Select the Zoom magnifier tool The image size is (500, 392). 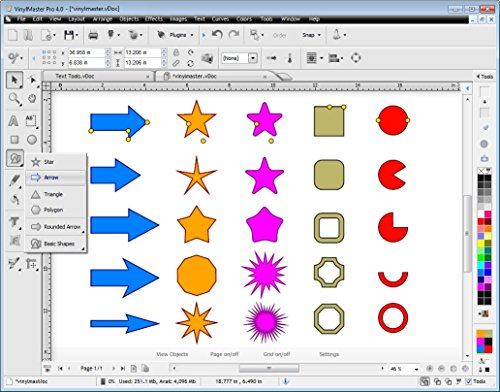click(x=14, y=99)
